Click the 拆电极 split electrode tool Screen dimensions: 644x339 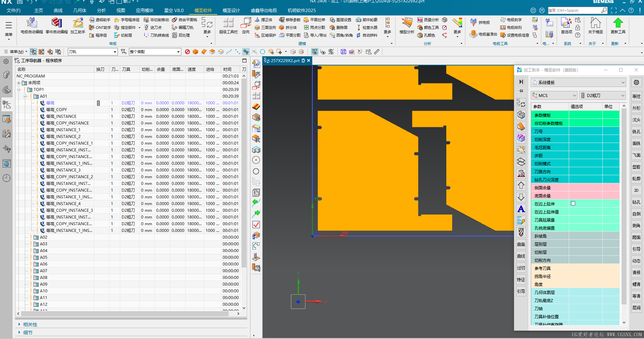(480, 22)
